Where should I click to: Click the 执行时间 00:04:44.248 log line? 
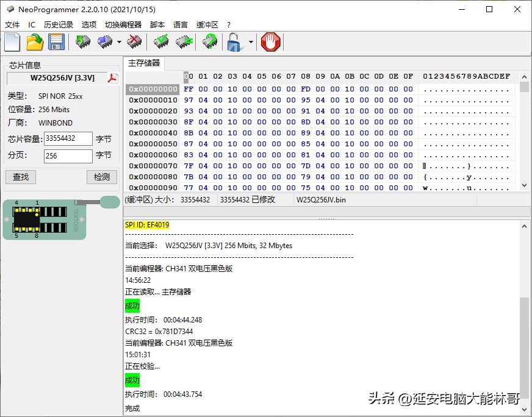click(x=164, y=319)
